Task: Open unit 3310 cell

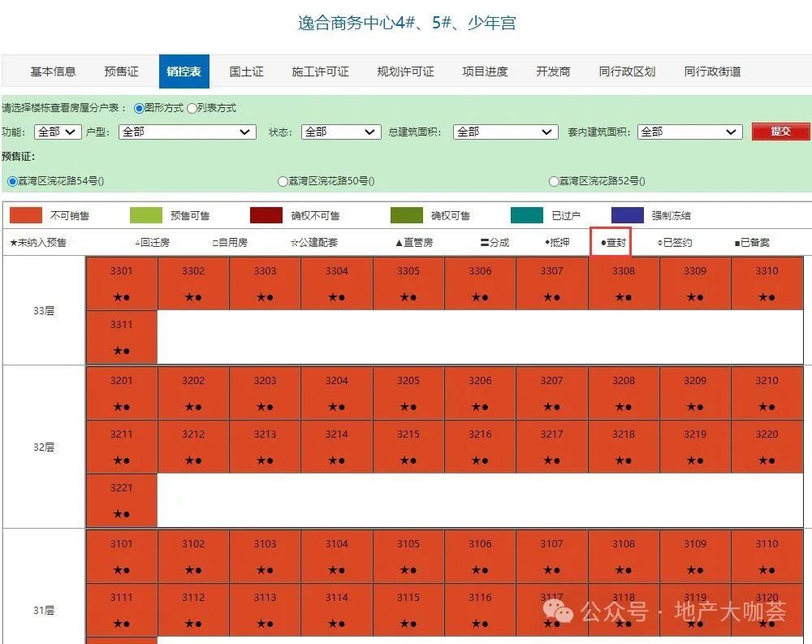Action: (767, 283)
